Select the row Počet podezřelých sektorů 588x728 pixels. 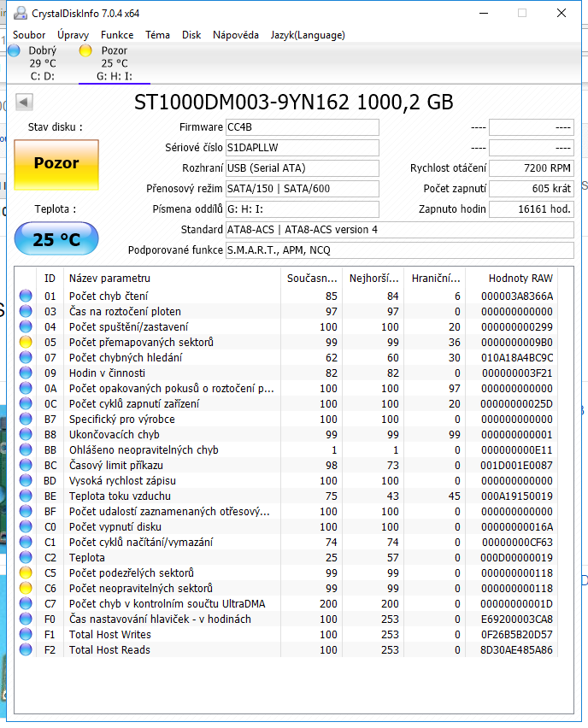pyautogui.click(x=286, y=572)
